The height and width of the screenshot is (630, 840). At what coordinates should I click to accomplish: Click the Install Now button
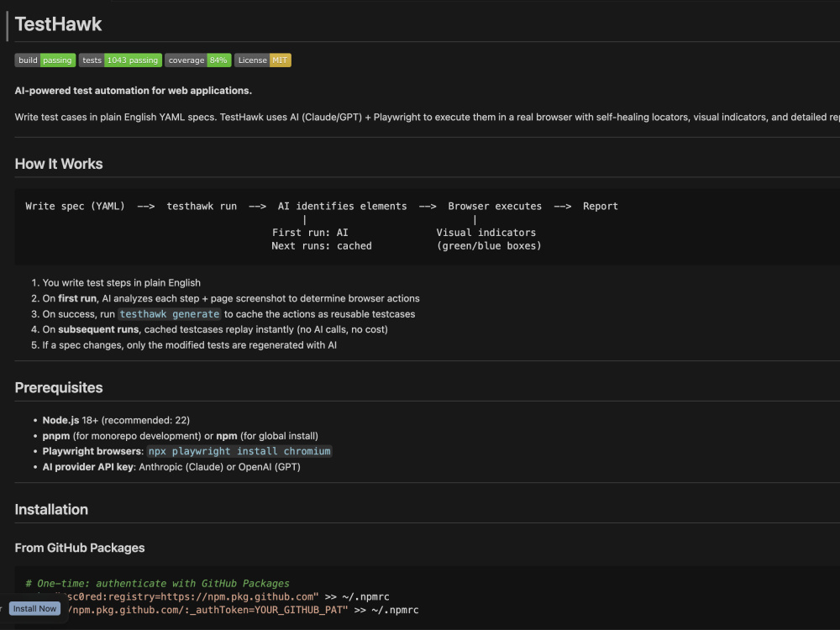[x=34, y=608]
